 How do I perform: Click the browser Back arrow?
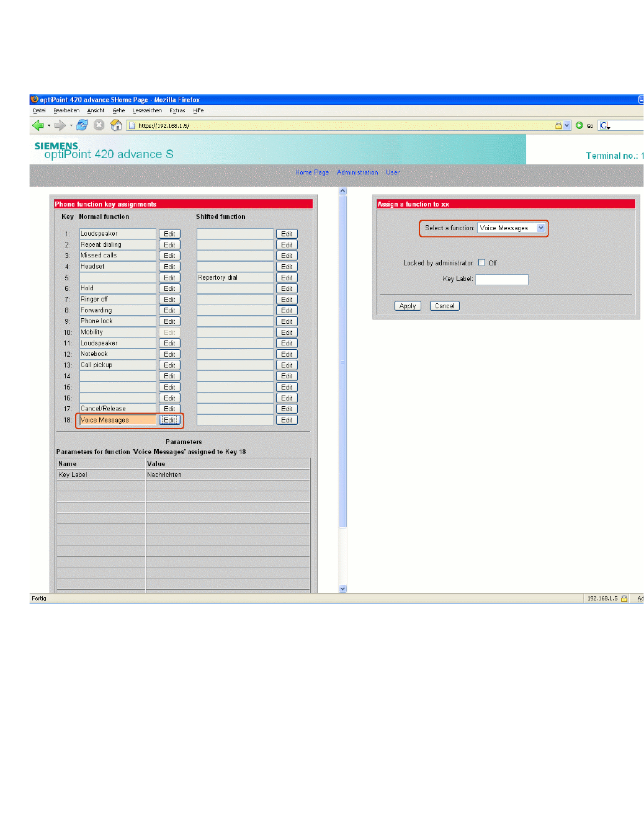point(38,125)
